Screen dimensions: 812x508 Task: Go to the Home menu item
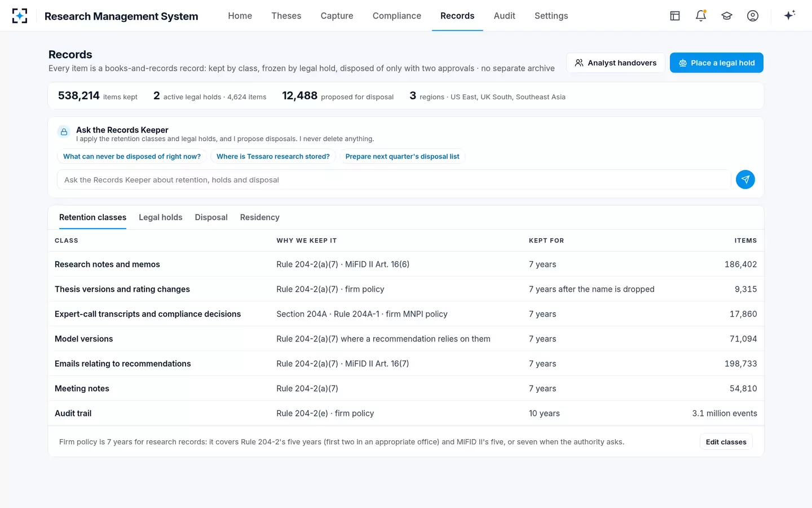click(240, 16)
